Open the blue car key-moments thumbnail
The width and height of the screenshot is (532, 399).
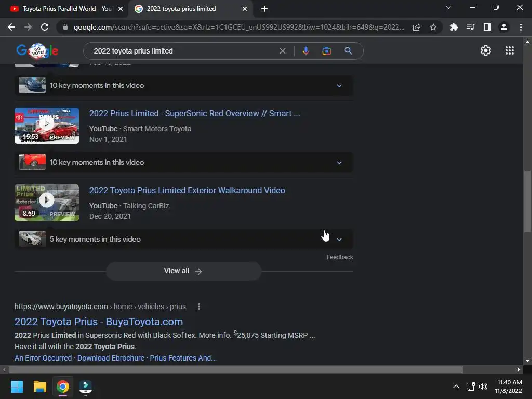[32, 85]
